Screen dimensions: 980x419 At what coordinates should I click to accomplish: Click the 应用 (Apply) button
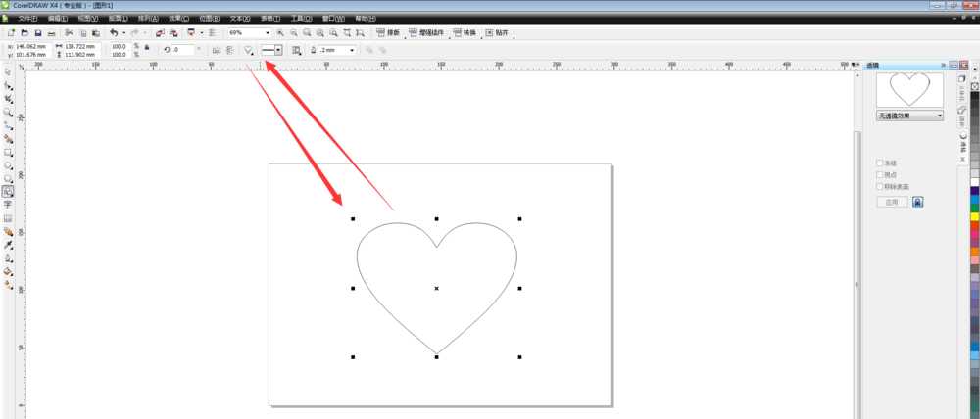[891, 202]
